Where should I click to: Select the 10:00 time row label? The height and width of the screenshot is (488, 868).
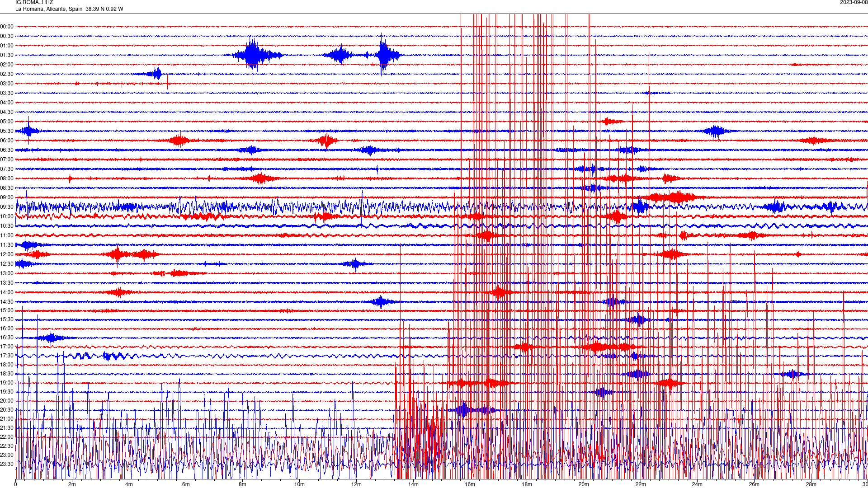click(7, 216)
